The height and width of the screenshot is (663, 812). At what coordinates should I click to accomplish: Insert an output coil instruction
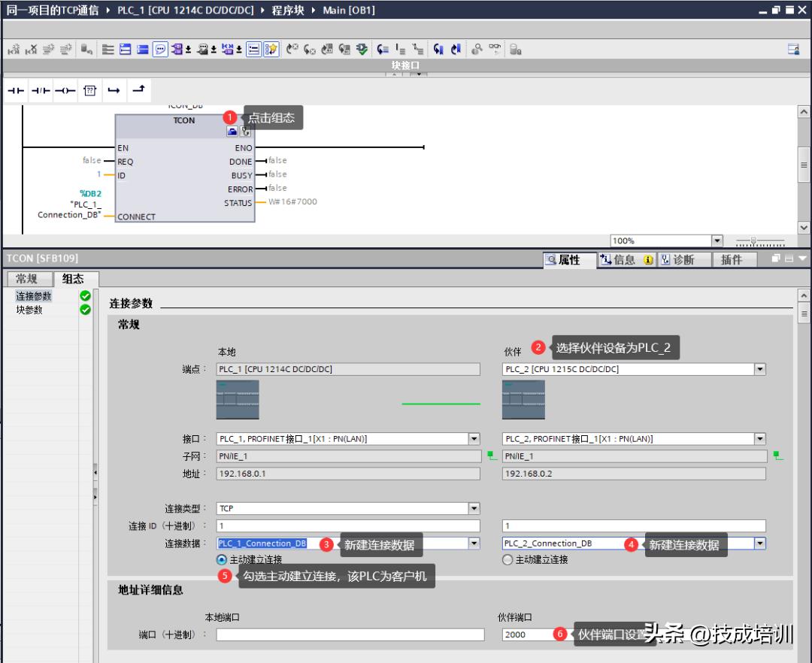(x=65, y=90)
